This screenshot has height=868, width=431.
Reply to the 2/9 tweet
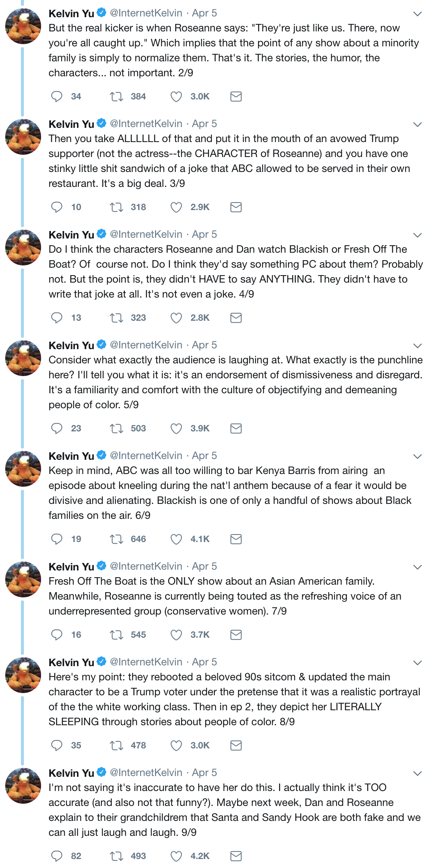click(x=57, y=96)
